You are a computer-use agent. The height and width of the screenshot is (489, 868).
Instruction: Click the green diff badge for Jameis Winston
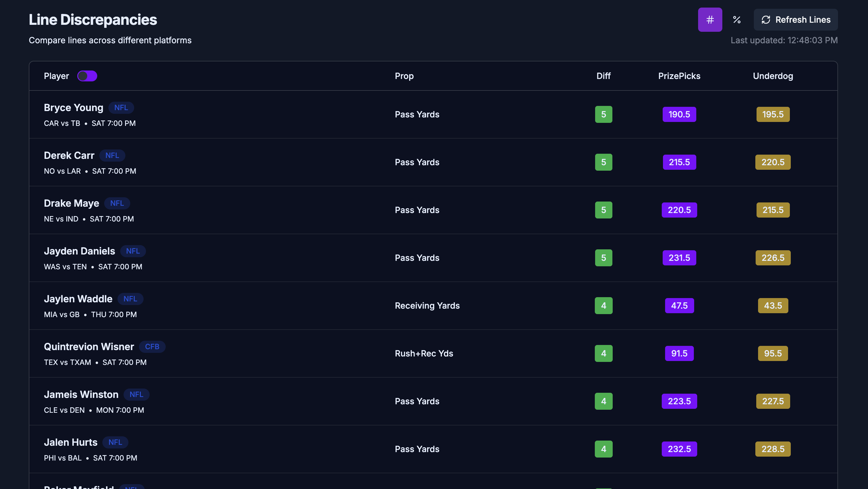pos(603,400)
